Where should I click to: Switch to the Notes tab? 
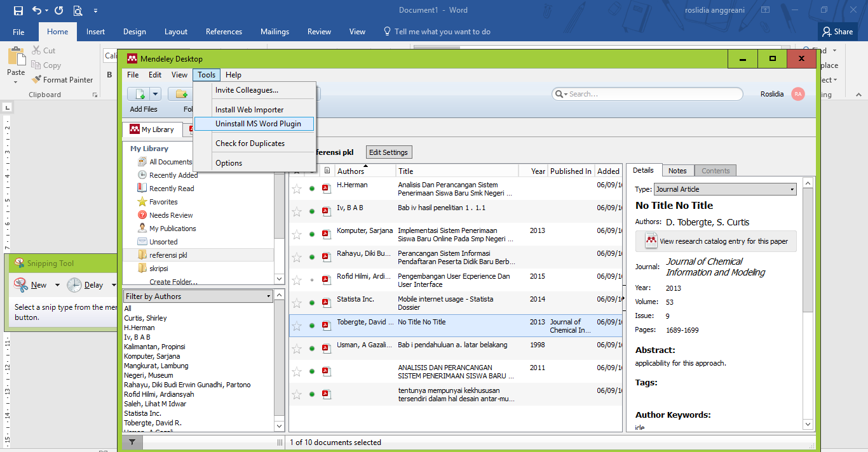pyautogui.click(x=677, y=171)
